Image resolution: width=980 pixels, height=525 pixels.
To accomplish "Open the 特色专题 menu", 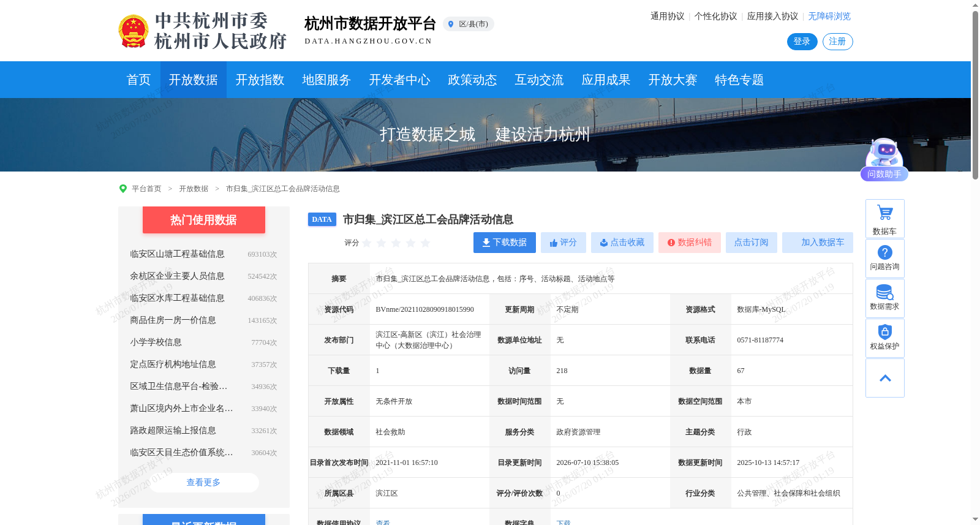I will tap(739, 80).
